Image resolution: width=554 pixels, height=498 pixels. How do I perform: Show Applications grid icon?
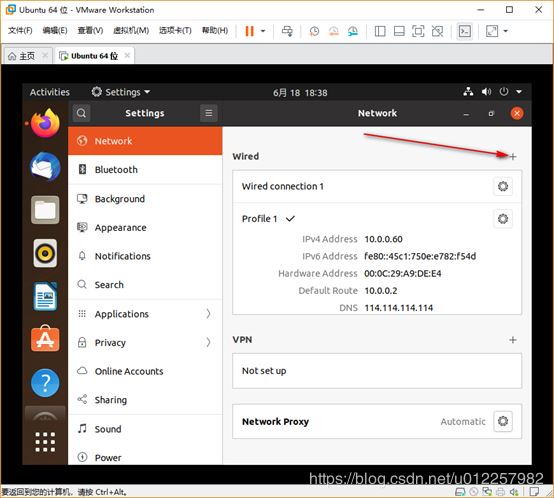(x=45, y=442)
